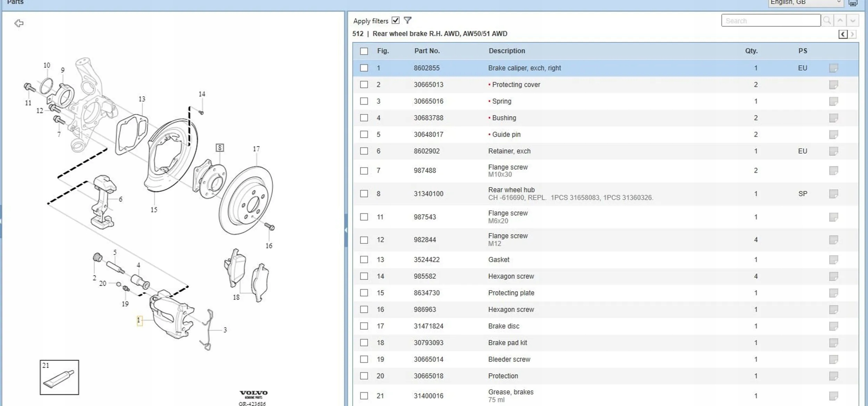
Task: Click the note icon for Rear wheel hub
Action: pyautogui.click(x=833, y=194)
